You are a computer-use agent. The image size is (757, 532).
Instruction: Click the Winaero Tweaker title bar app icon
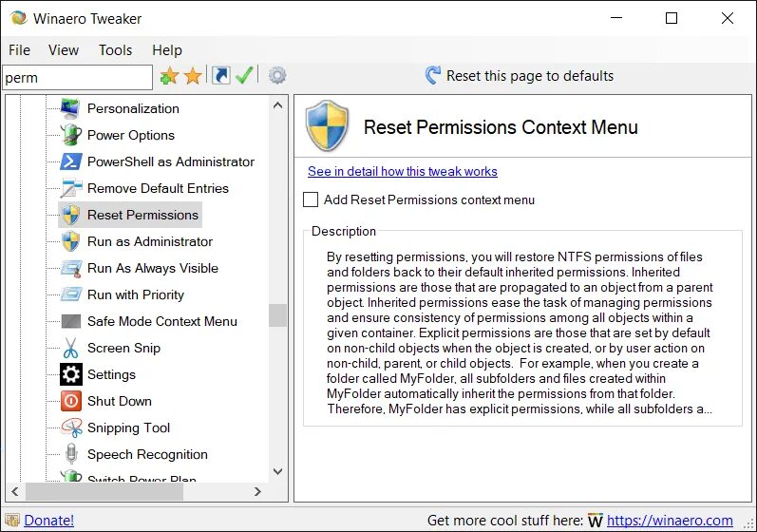coord(19,18)
